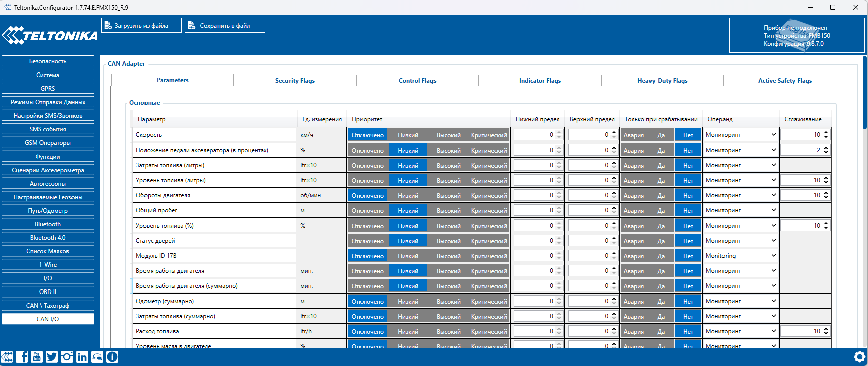
Task: Open Автогеозоны section in sidebar
Action: coord(48,184)
